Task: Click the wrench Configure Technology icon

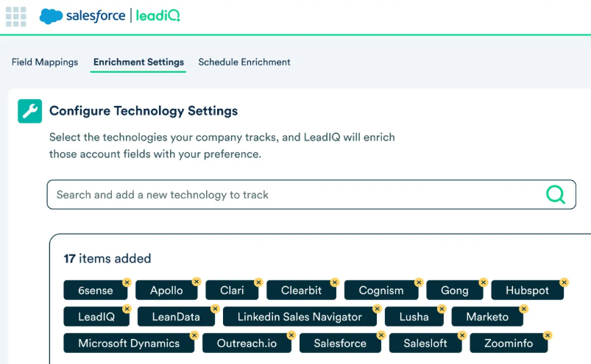Action: point(29,111)
